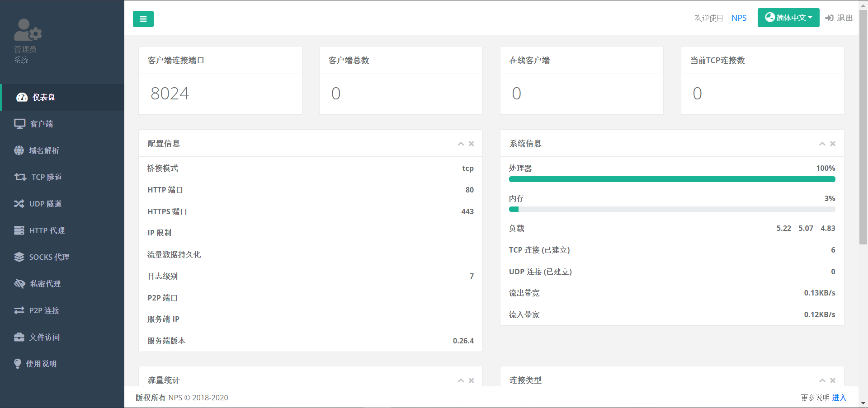Open the 简体中文 language dropdown

788,18
